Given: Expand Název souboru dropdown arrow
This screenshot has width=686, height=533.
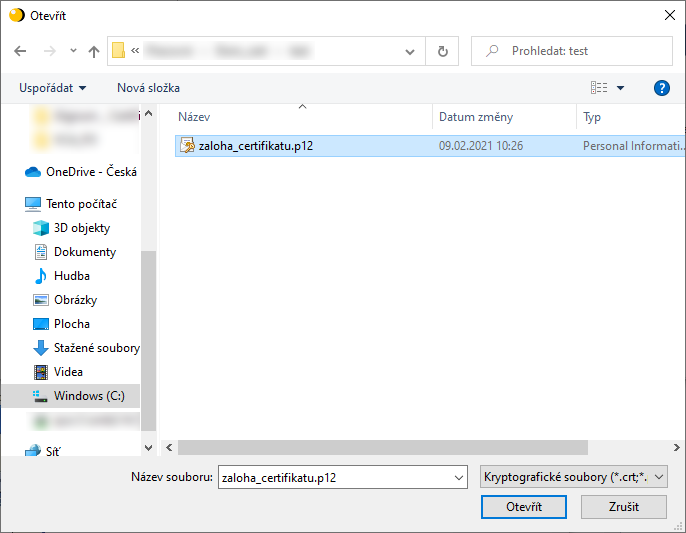Looking at the screenshot, I should click(x=458, y=477).
